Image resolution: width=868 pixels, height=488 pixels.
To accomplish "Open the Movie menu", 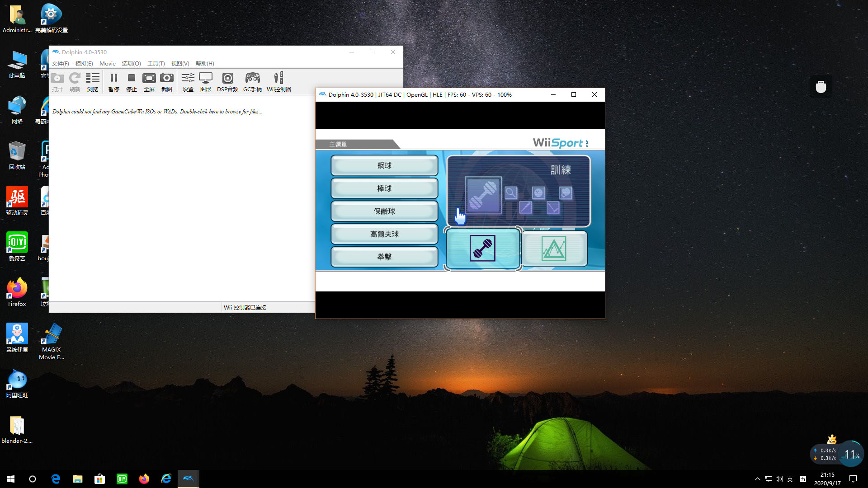I will click(108, 64).
